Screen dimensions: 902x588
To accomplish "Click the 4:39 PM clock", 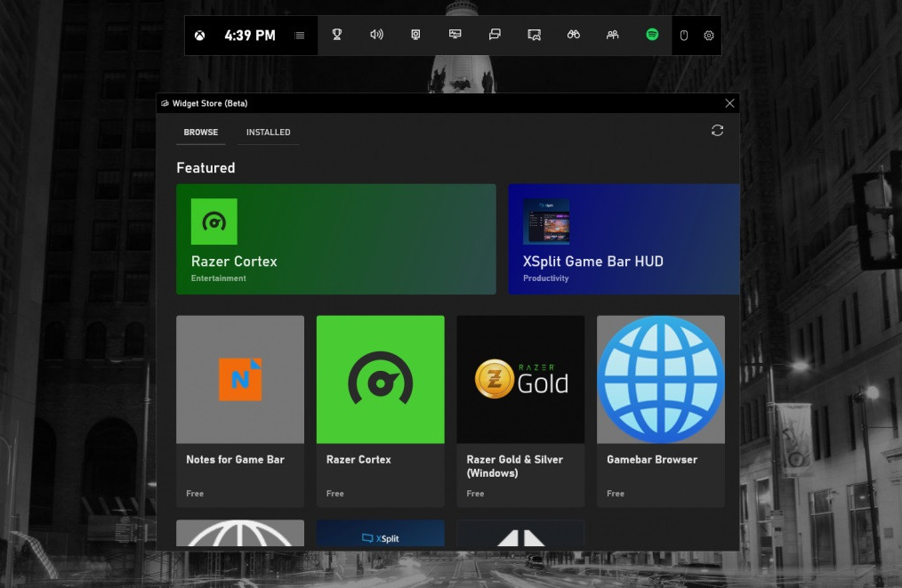I will point(250,36).
